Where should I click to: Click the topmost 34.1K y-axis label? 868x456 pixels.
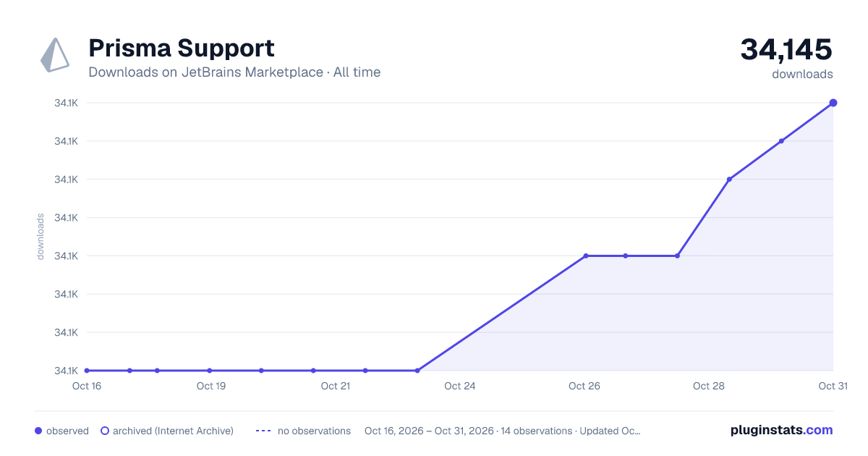pyautogui.click(x=66, y=103)
